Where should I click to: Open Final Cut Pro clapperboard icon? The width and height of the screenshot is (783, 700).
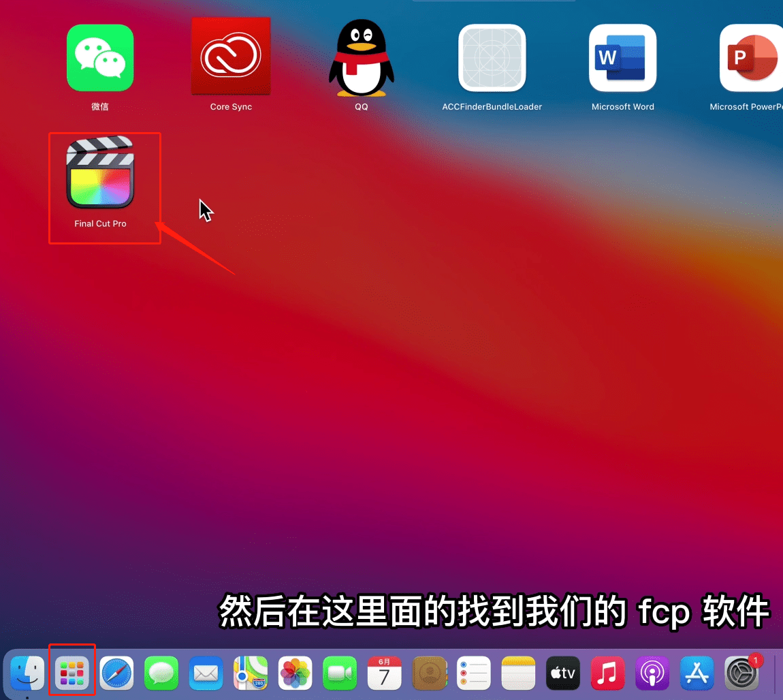click(x=100, y=172)
